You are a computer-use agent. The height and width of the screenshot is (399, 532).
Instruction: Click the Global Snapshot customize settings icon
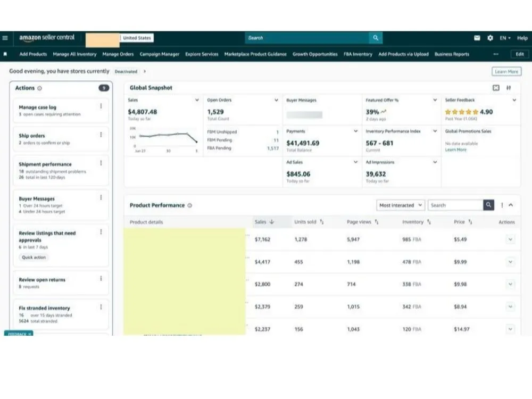click(x=509, y=88)
